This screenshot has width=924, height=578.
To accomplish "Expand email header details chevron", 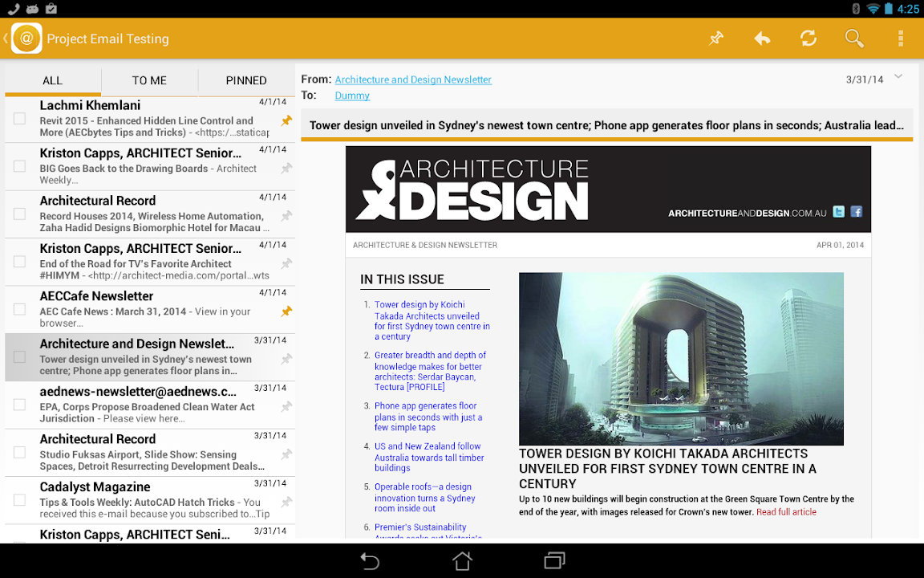I will [x=898, y=77].
